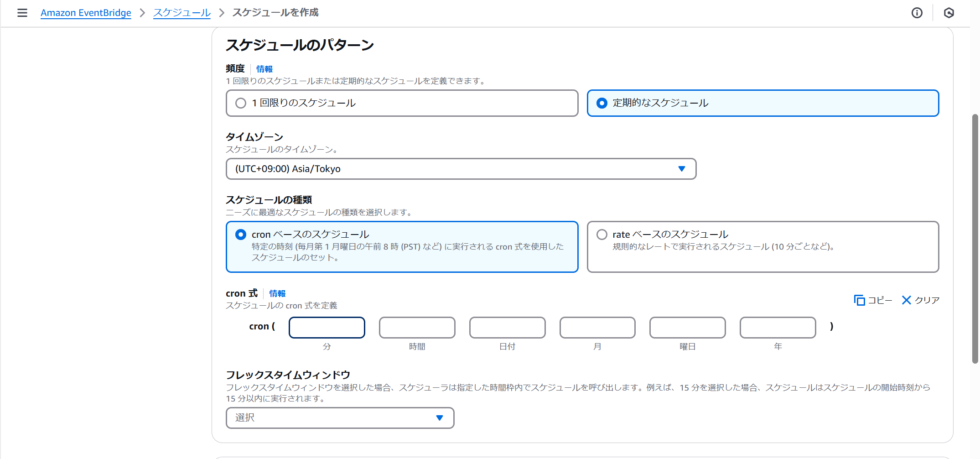Expand the timezone selector arrow
This screenshot has height=459, width=980.
click(x=682, y=168)
